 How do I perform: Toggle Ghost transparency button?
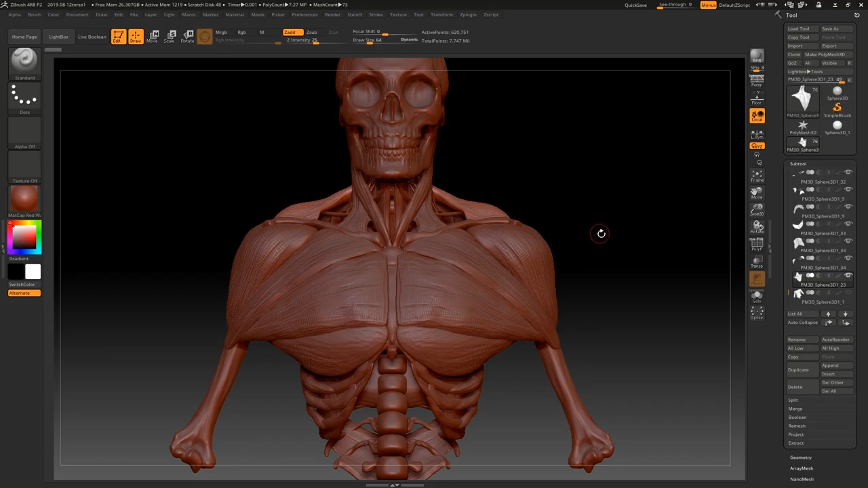[x=757, y=279]
